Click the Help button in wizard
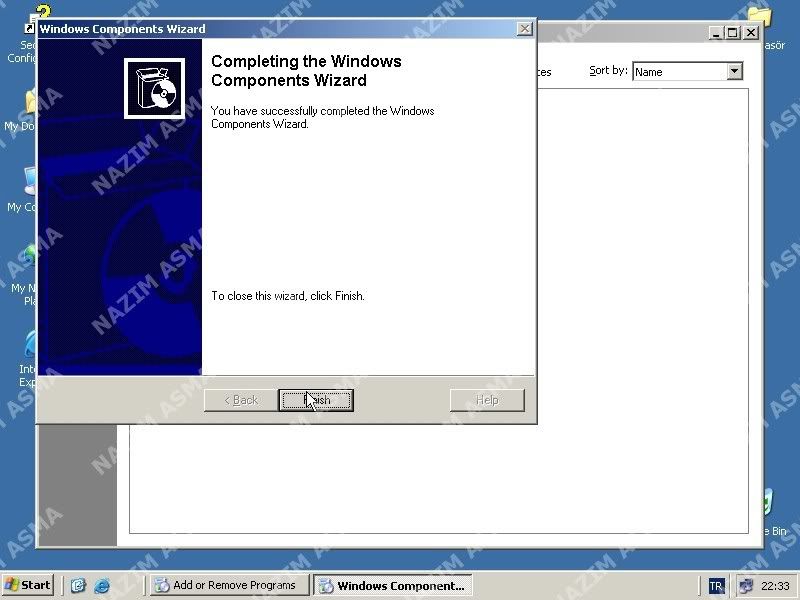The image size is (800, 600). pos(487,400)
